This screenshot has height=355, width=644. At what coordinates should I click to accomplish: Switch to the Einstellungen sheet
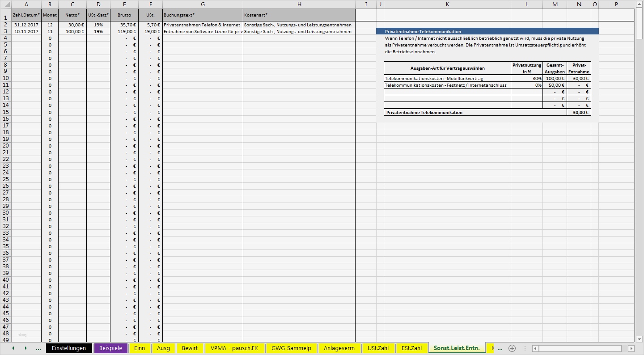pos(69,348)
